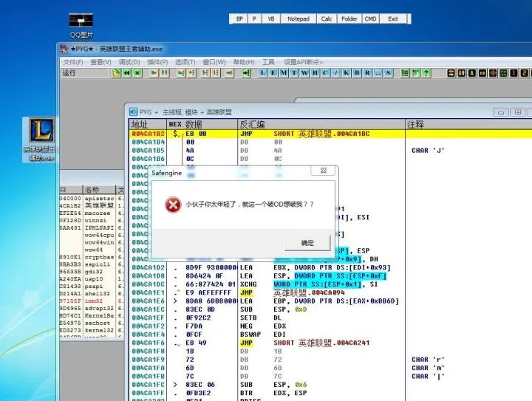532x401 pixels.
Task: Select the mscoree row in module list
Action: [92, 213]
